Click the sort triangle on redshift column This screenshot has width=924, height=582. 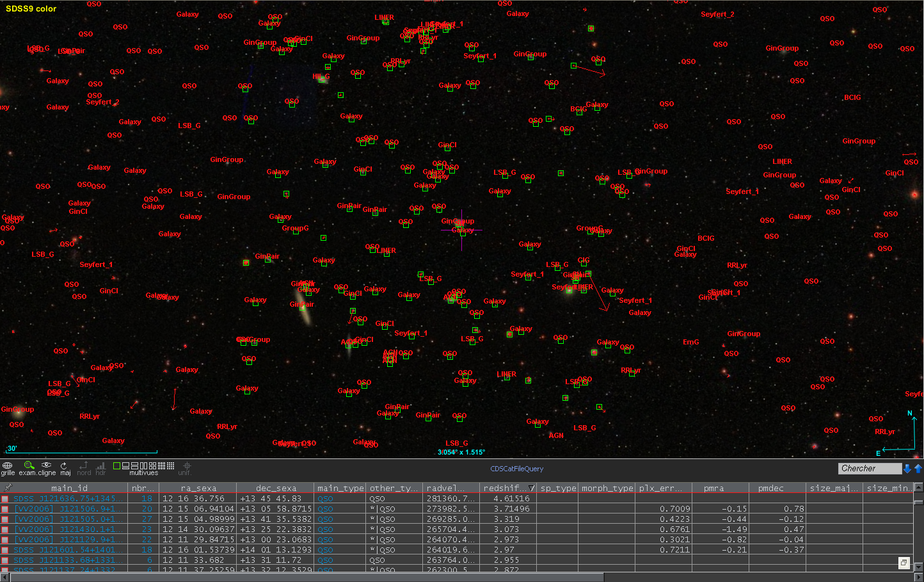click(x=532, y=489)
